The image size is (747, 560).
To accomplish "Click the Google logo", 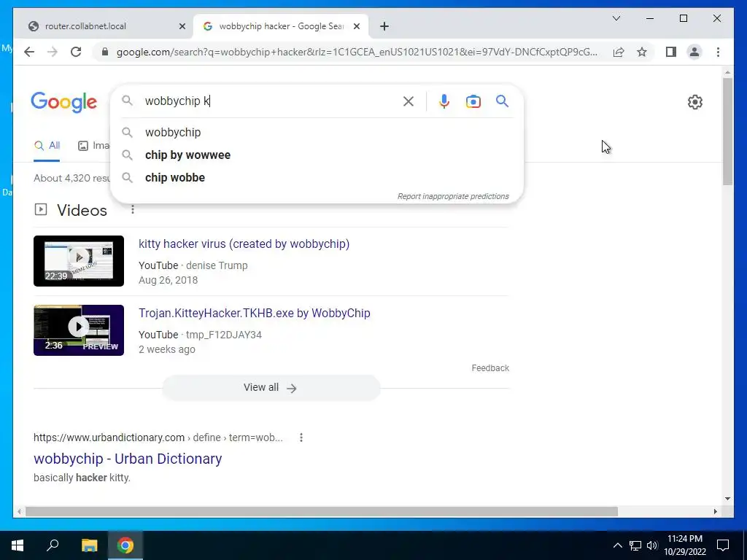I will (x=64, y=102).
